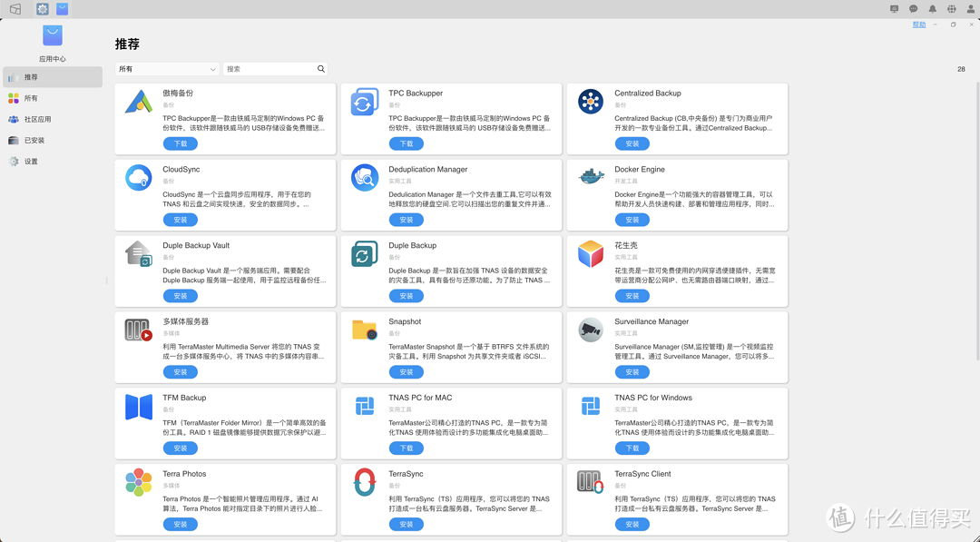Click the CloudSync app icon

pyautogui.click(x=138, y=178)
